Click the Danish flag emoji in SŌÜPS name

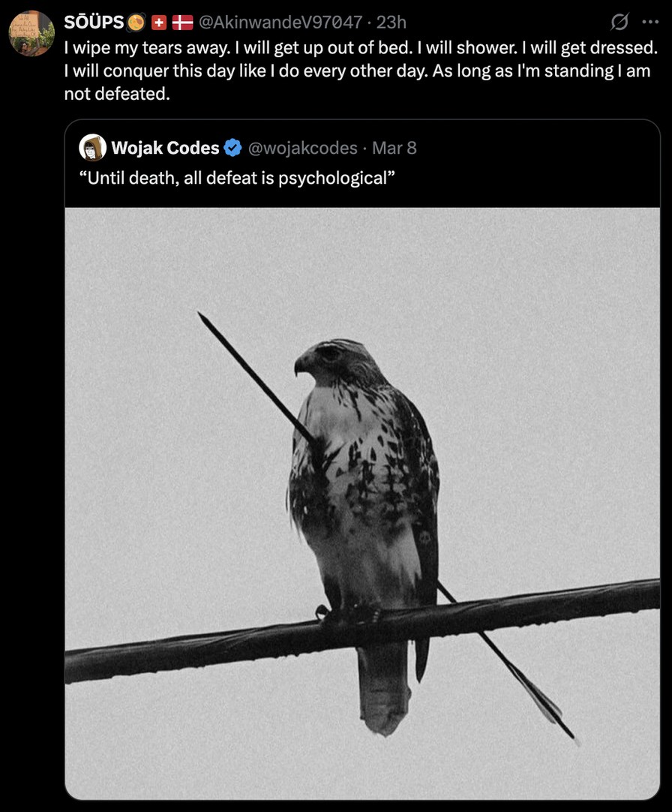(x=184, y=22)
